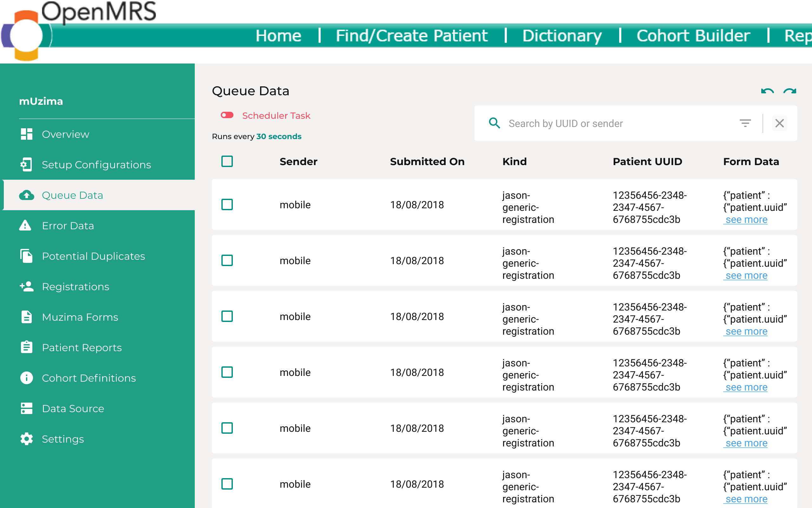Click the Queue Data cloud upload icon
Image resolution: width=812 pixels, height=508 pixels.
point(27,195)
